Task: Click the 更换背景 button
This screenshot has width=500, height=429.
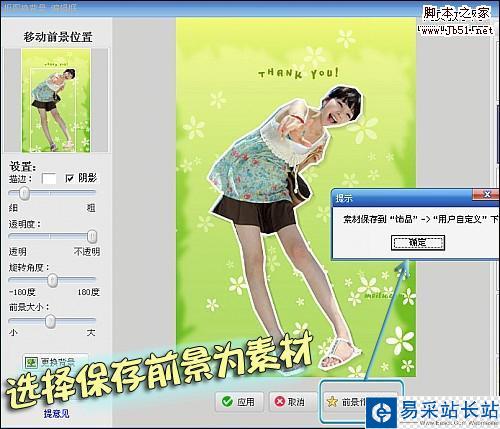Action: (x=55, y=362)
